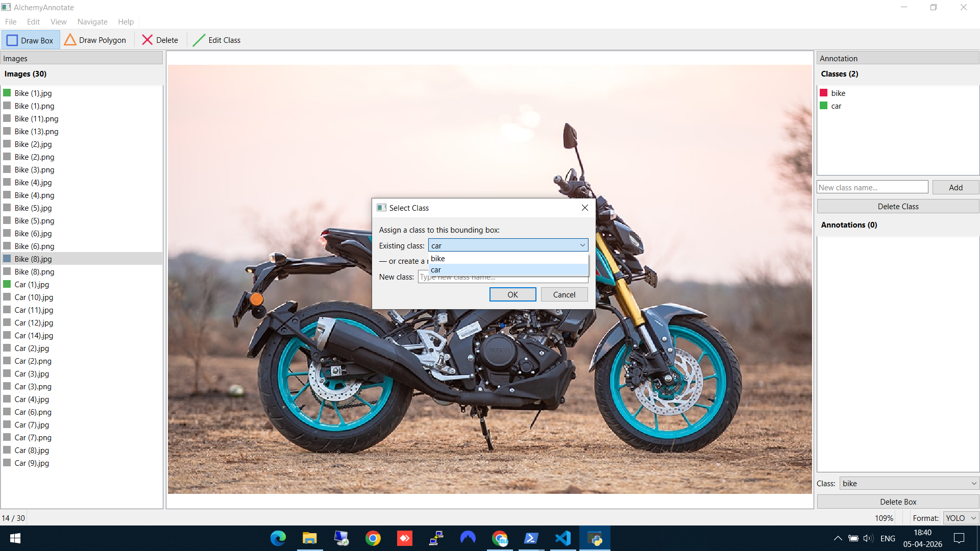Click gray status square beside Bike (8).png
Screen dimensions: 980x551
coord(7,271)
